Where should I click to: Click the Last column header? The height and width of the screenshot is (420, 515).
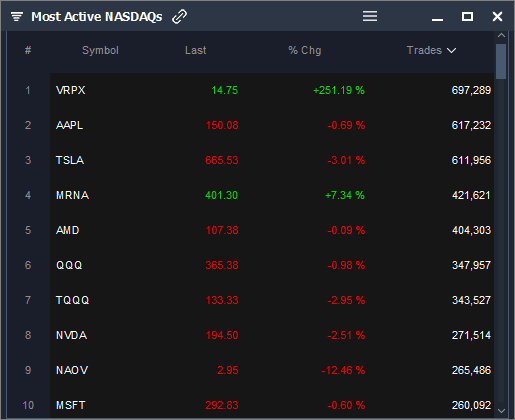point(196,50)
